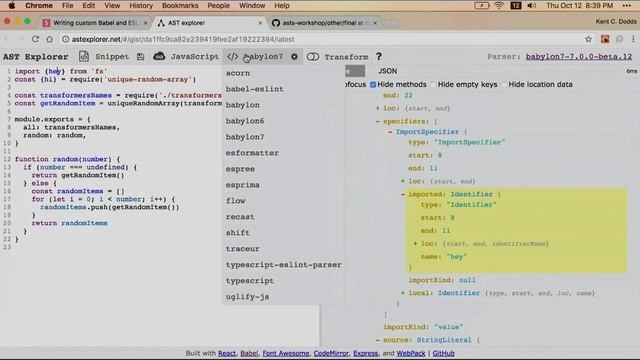Expand the local Identifier node
Screen dimensions: 640x360
pos(403,293)
